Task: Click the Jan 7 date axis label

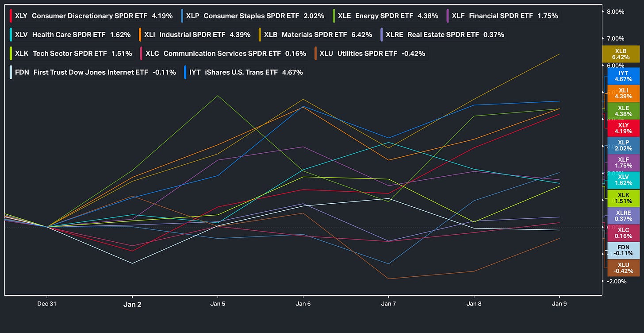Action: pyautogui.click(x=389, y=303)
